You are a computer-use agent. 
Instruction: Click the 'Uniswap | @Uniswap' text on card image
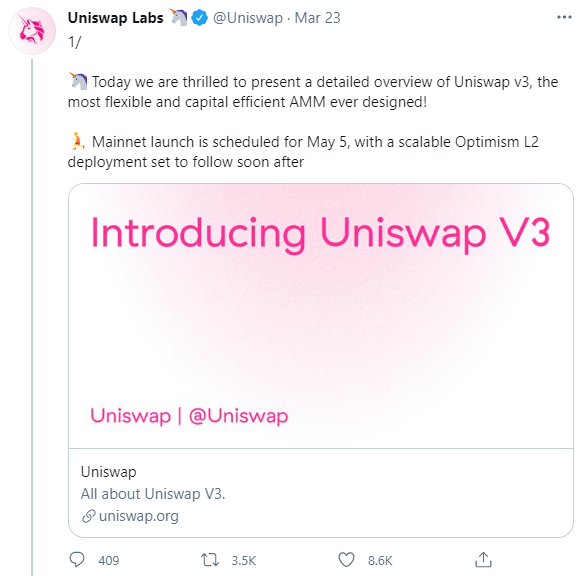tap(189, 416)
